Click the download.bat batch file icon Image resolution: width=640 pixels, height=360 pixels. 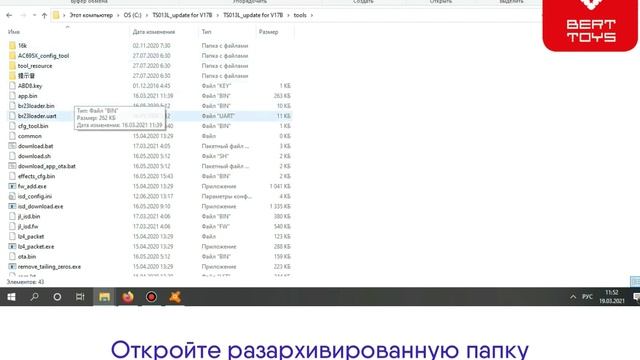pyautogui.click(x=12, y=146)
